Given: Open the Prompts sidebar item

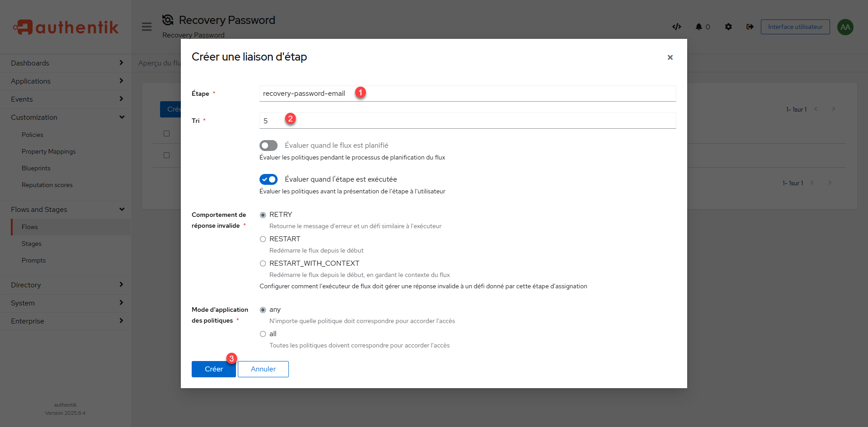Looking at the screenshot, I should (34, 261).
